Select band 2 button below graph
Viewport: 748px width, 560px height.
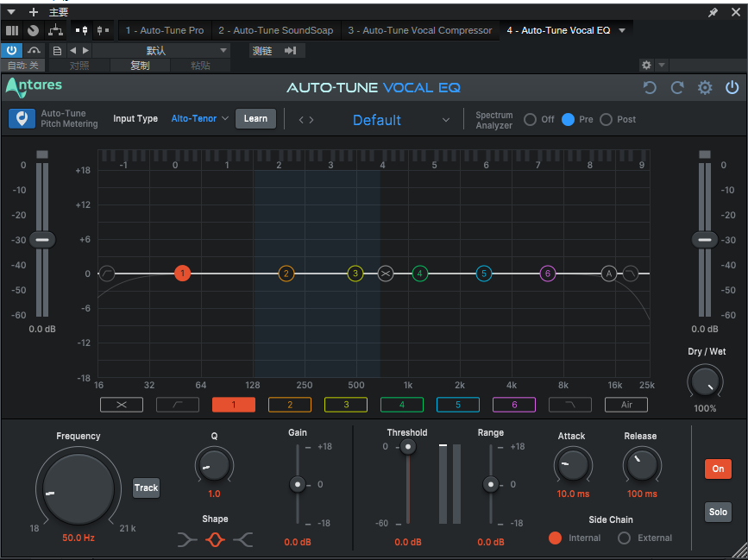[x=290, y=405]
